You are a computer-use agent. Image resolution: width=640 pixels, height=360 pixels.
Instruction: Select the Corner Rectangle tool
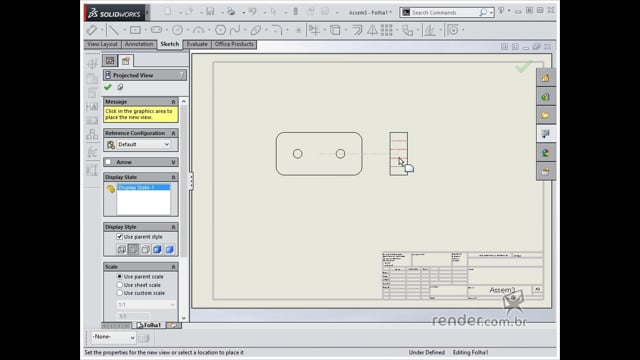(135, 30)
